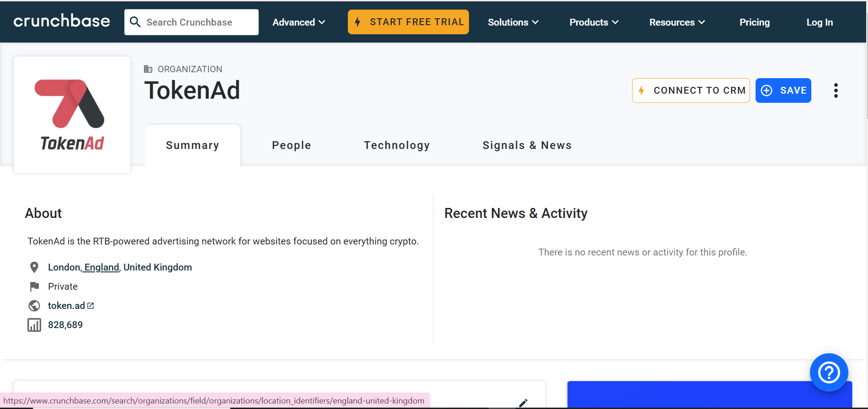Image resolution: width=868 pixels, height=409 pixels.
Task: Select the Summary tab
Action: (193, 145)
